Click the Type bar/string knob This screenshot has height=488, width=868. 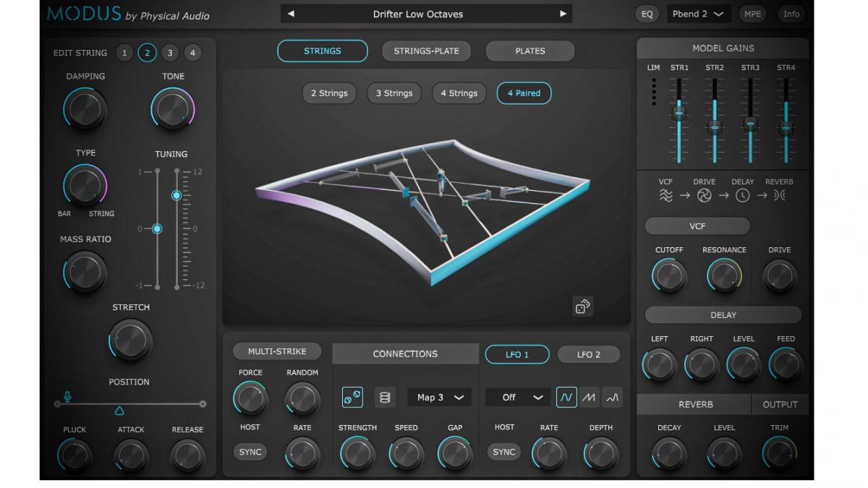click(x=85, y=185)
